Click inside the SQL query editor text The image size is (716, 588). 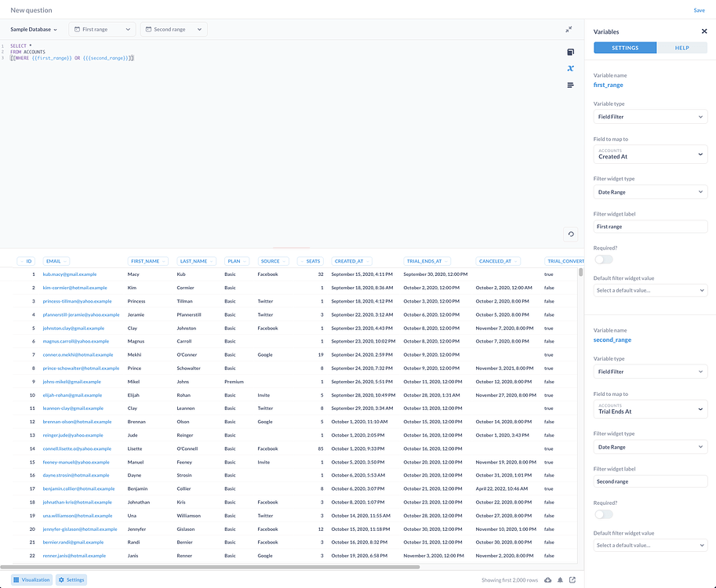71,52
